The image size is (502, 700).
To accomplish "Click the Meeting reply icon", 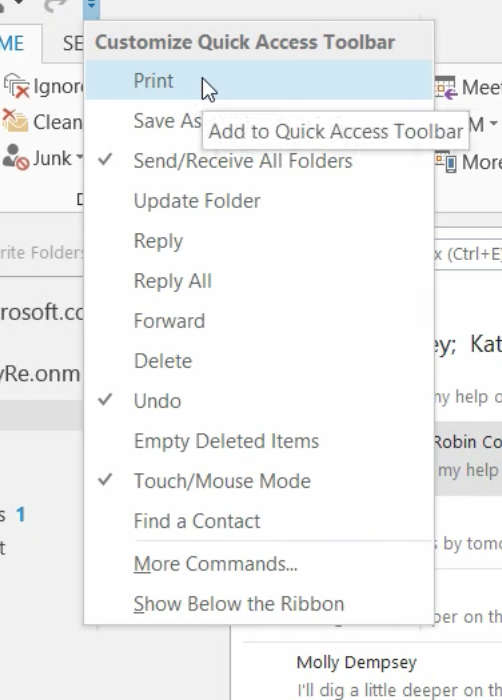I will (x=446, y=87).
